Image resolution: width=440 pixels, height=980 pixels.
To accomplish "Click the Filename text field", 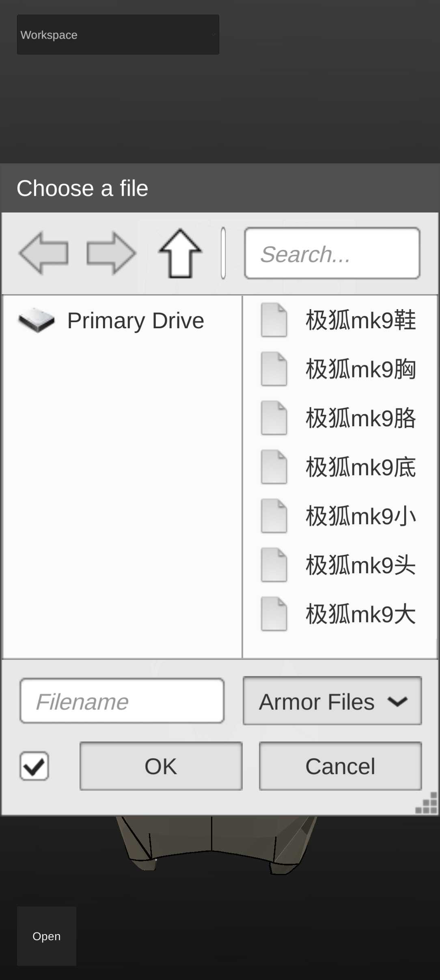I will tap(122, 701).
